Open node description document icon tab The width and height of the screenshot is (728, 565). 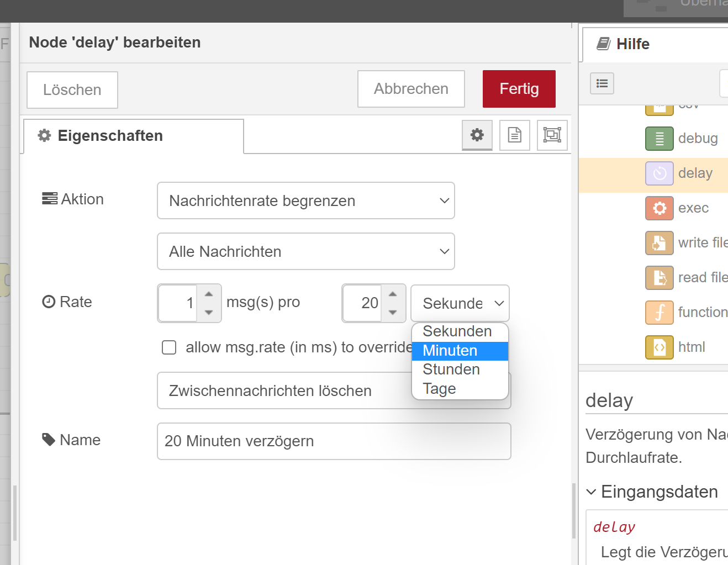[515, 135]
